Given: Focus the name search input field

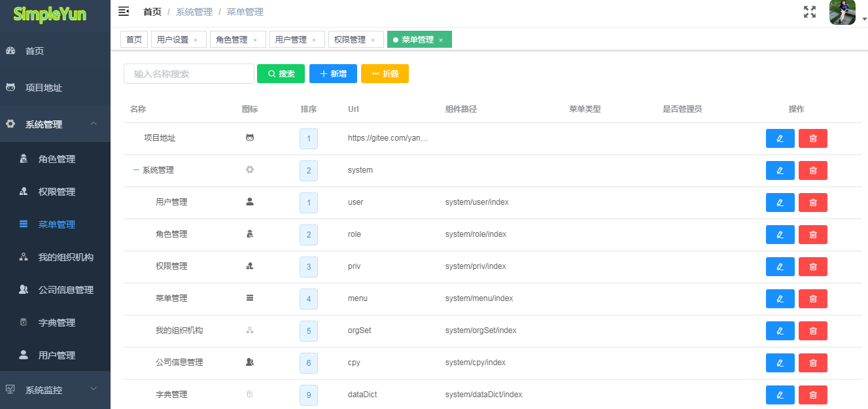Looking at the screenshot, I should coord(189,74).
